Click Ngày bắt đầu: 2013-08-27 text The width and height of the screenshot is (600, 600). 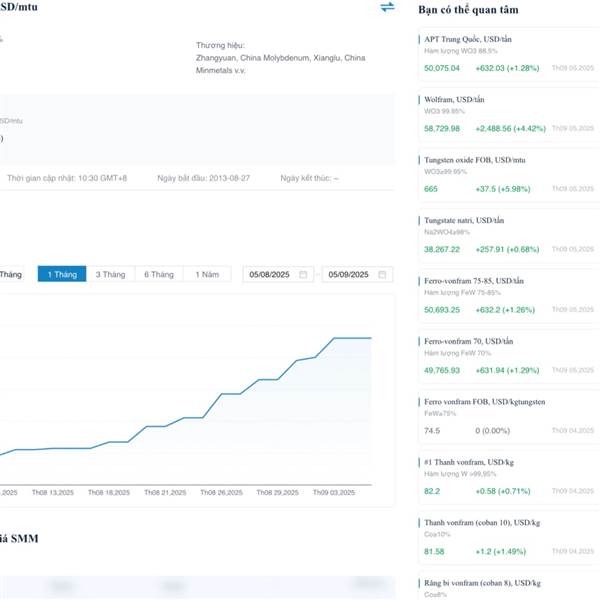click(x=203, y=178)
